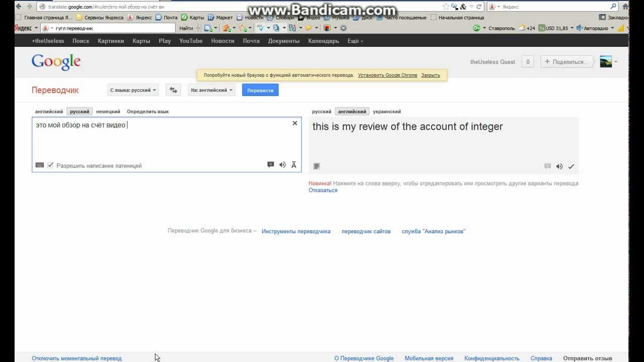Open the Закладки bookmarks button
The width and height of the screenshot is (644, 362).
click(x=613, y=18)
